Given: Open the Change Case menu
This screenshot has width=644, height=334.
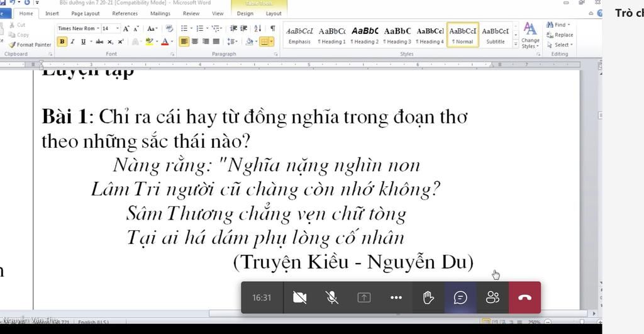Looking at the screenshot, I should (x=151, y=28).
